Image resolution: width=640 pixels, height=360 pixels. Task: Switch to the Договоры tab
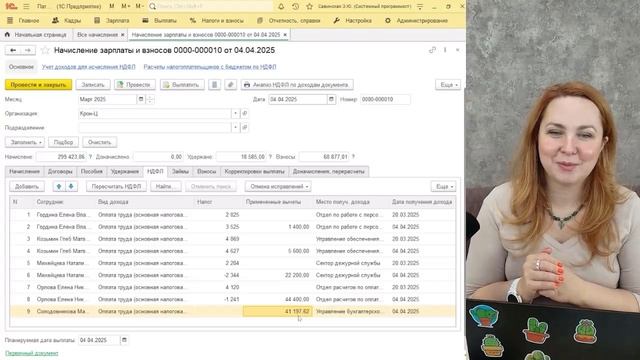(60, 171)
